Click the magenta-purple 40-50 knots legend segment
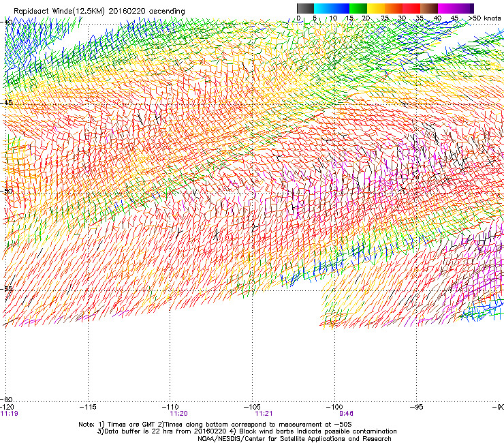The height and width of the screenshot is (443, 504). tap(456, 8)
